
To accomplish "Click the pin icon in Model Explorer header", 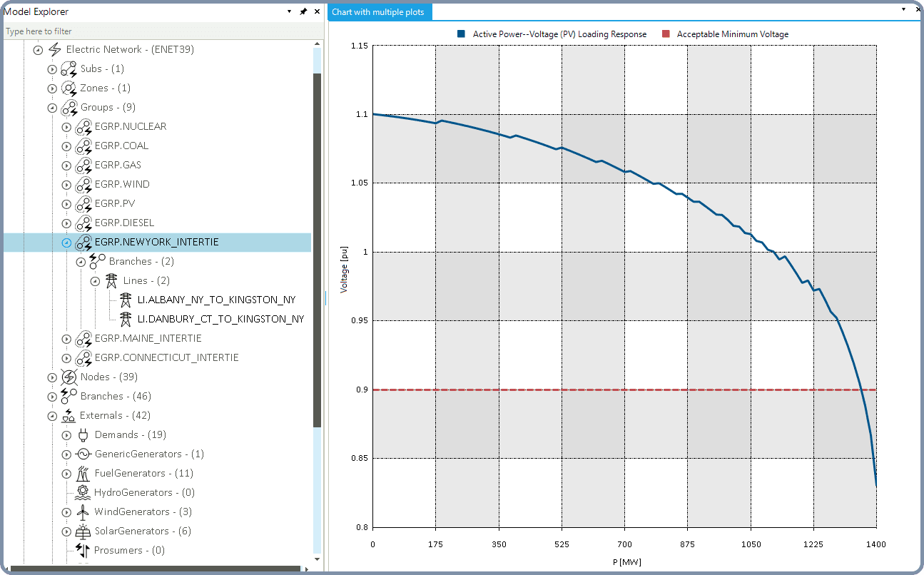I will 303,11.
